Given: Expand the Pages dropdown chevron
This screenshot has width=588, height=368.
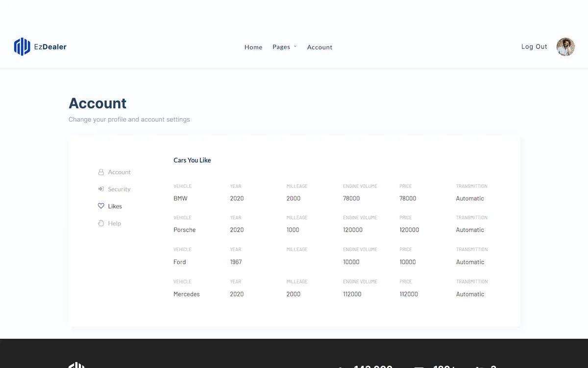Looking at the screenshot, I should coord(295,47).
